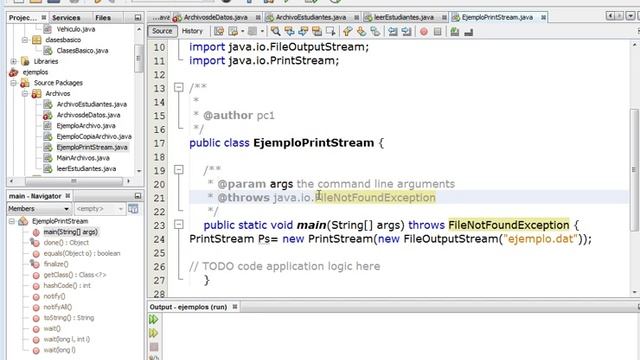Image resolution: width=640 pixels, height=360 pixels.
Task: Select EjemploArchivo.java in project tree
Action: point(86,126)
